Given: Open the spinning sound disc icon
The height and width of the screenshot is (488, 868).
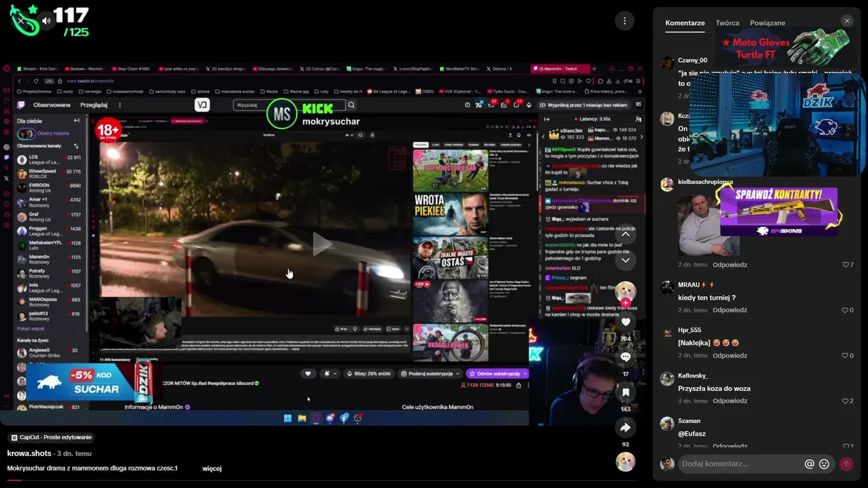Looking at the screenshot, I should pyautogui.click(x=625, y=462).
